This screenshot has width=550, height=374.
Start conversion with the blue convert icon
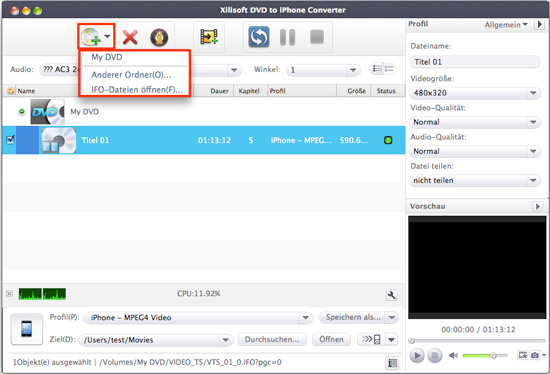pos(259,37)
